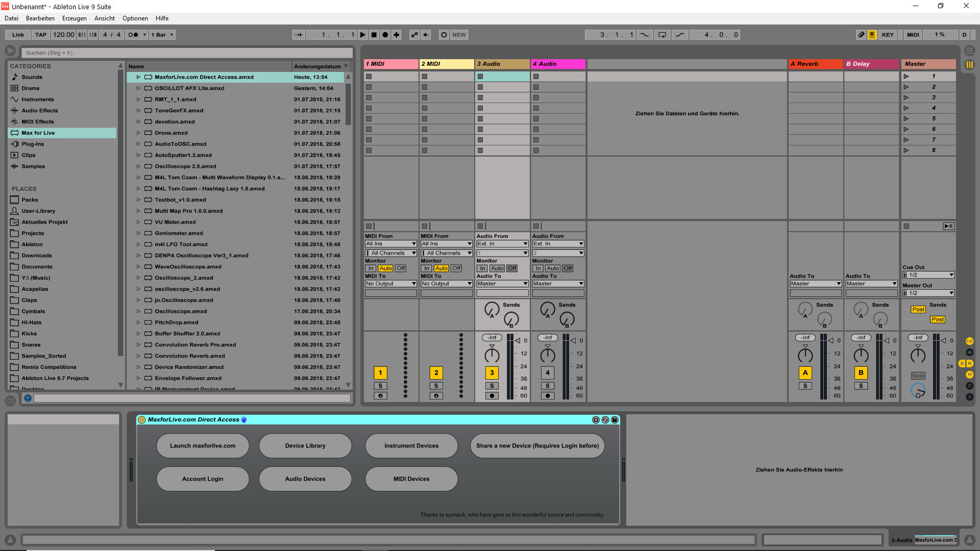The height and width of the screenshot is (551, 980).
Task: Click the Stop button in transport
Action: click(374, 35)
